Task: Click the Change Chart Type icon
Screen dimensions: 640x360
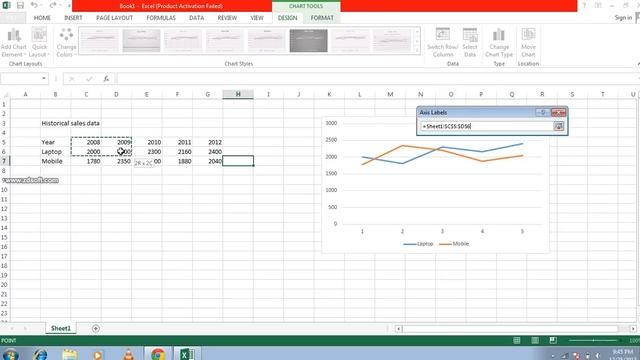Action: click(499, 43)
